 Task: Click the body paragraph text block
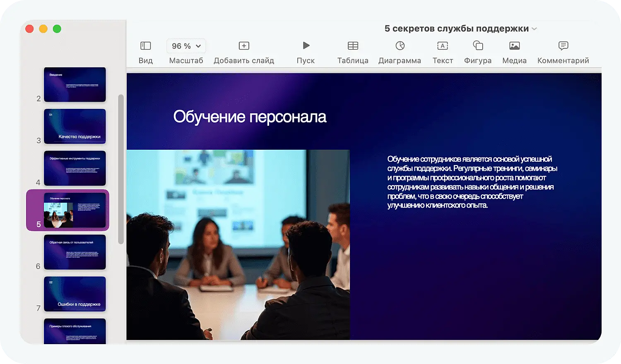(x=472, y=182)
